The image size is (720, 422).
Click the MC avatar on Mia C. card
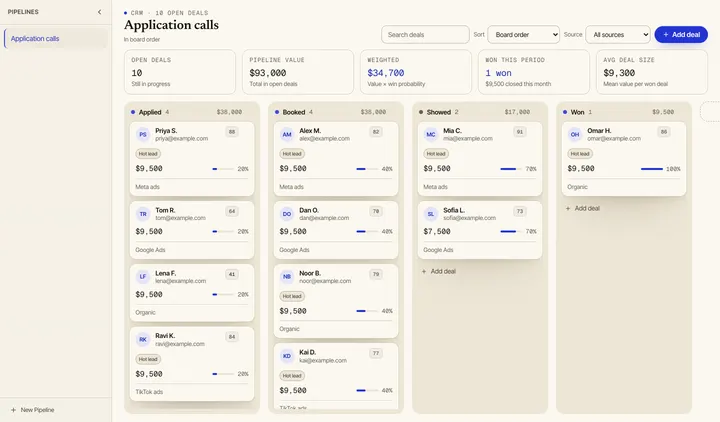(x=431, y=135)
